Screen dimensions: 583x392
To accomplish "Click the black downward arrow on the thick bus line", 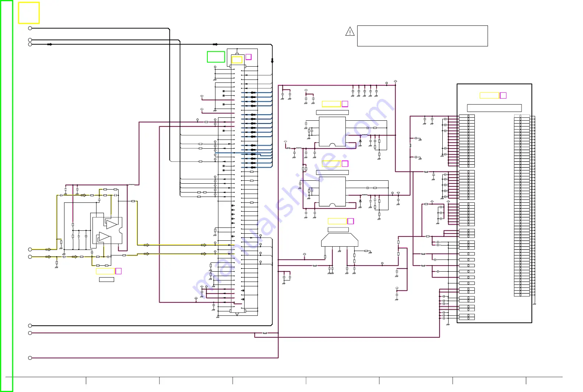I will click(x=272, y=61).
